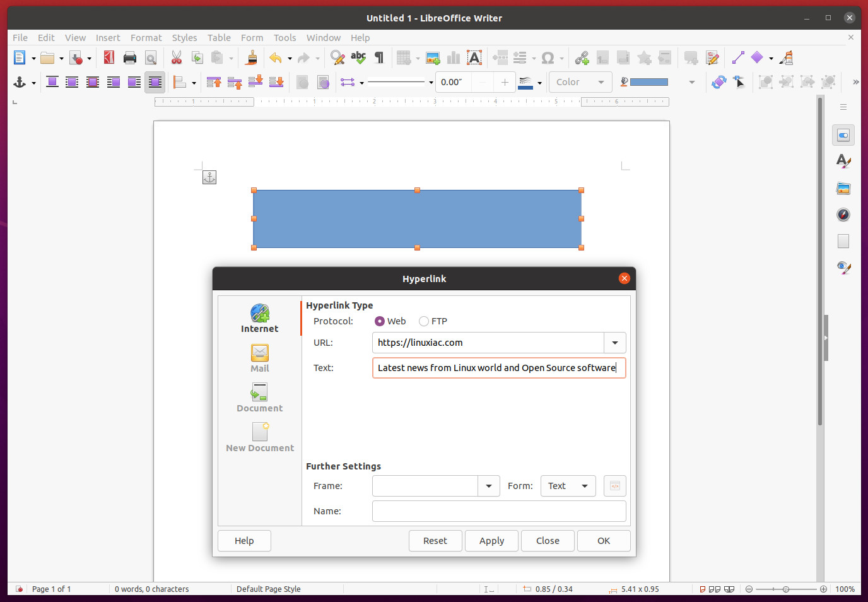
Task: Click the Basic Shapes diamond icon
Action: pyautogui.click(x=757, y=58)
